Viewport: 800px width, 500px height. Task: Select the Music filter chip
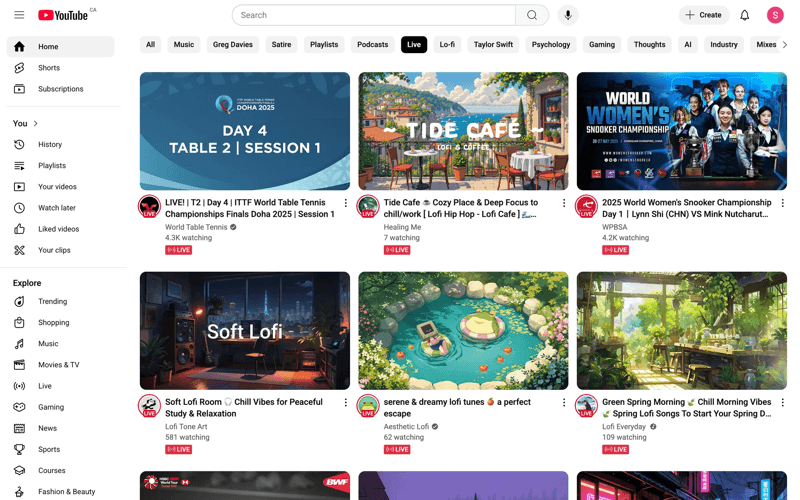click(x=184, y=45)
